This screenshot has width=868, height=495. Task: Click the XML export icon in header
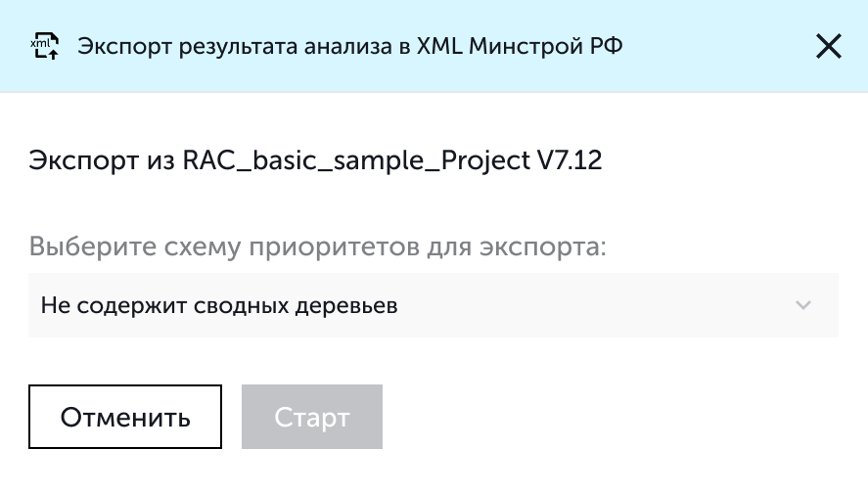44,46
